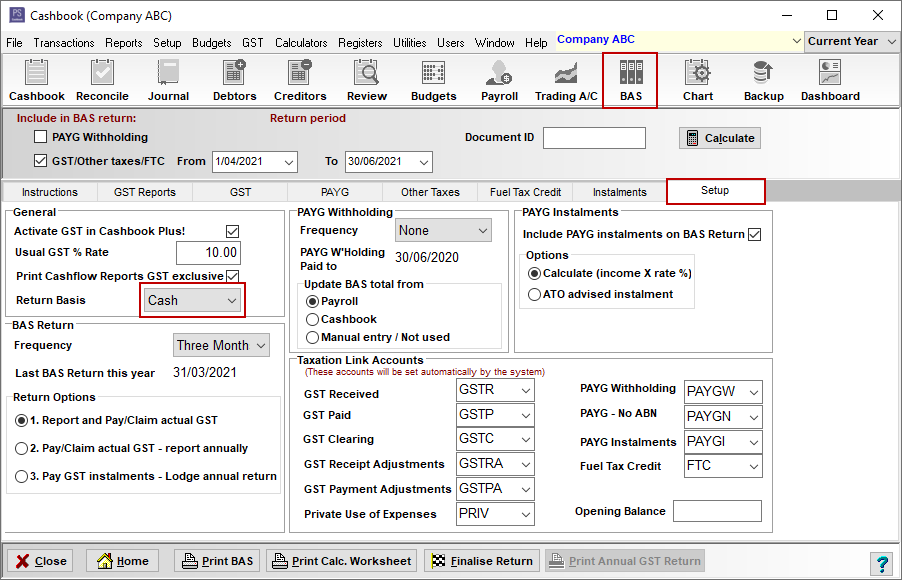Click Finalise Return button
The width and height of the screenshot is (902, 580).
coord(482,561)
